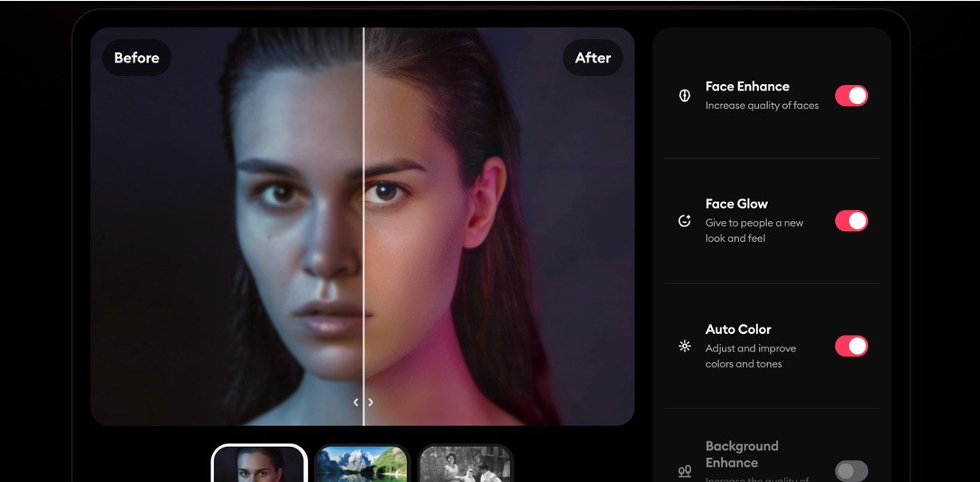Select the woman portrait thumbnail

259,464
